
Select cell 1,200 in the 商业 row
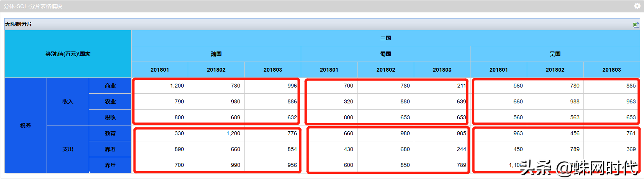160,86
